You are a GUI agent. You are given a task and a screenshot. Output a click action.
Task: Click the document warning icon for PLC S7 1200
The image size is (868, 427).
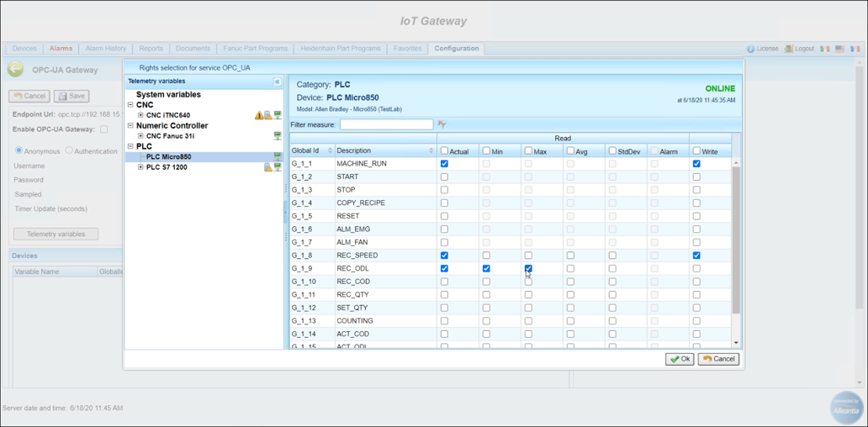click(268, 167)
